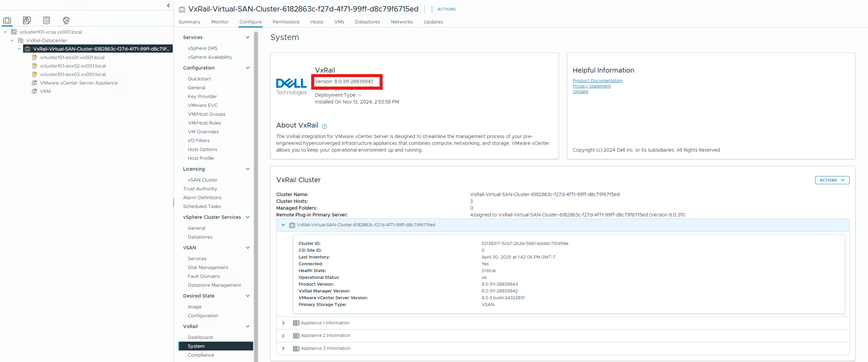Open Compliance in the VxRail navigation section
Screen dimensions: 868x362
[x=201, y=355]
